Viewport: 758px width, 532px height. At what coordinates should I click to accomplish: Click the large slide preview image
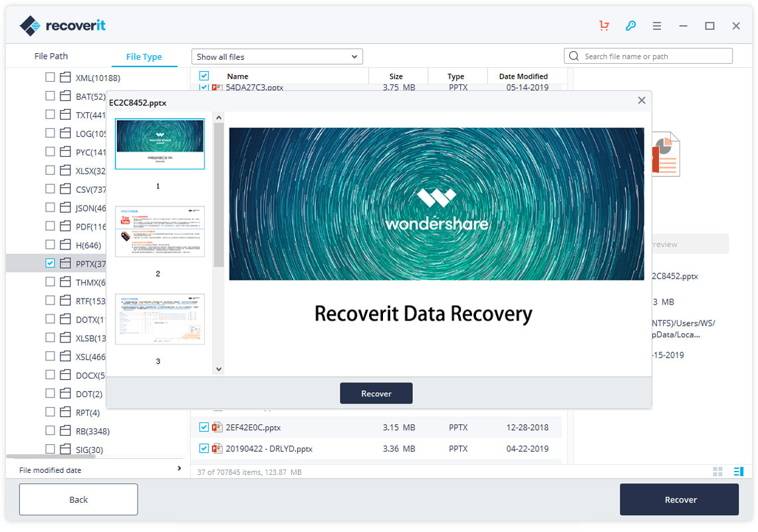tap(437, 203)
